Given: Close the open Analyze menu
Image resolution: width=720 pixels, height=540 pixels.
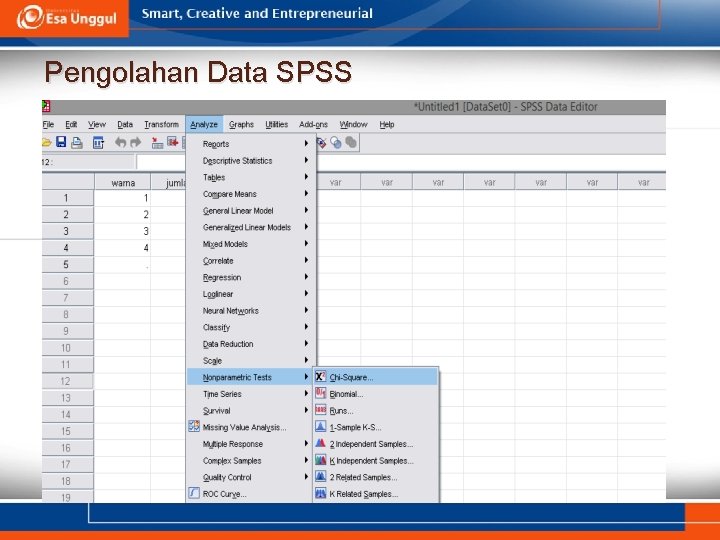Looking at the screenshot, I should click(204, 124).
